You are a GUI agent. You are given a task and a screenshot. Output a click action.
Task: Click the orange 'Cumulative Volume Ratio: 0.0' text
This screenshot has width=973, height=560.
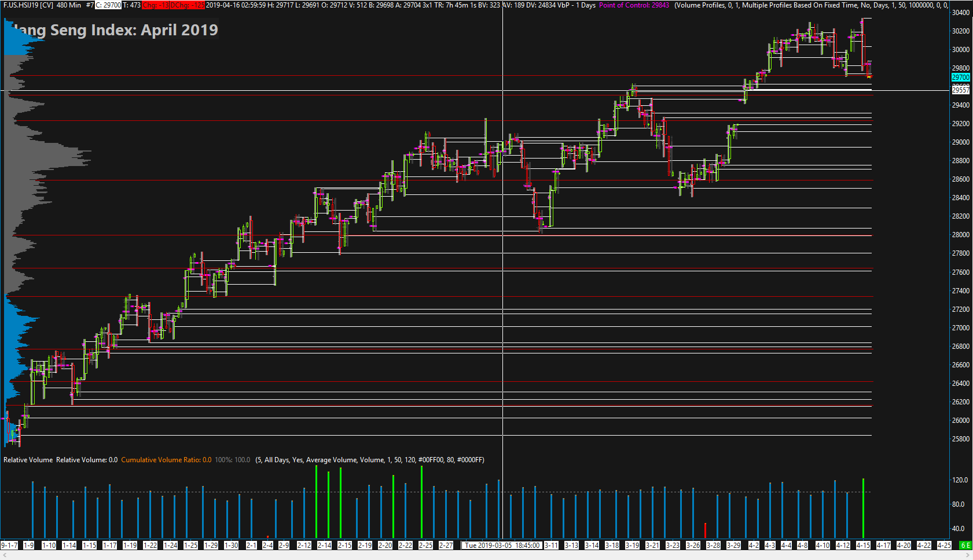(166, 460)
